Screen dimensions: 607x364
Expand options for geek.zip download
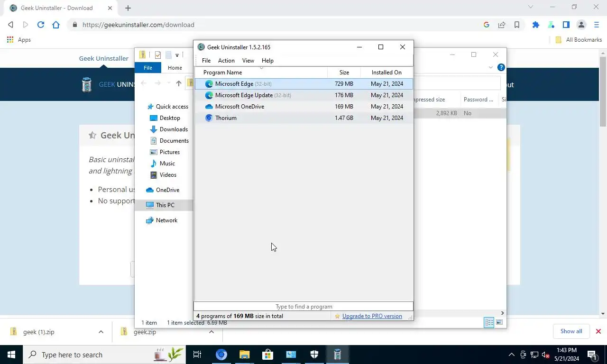coord(212,332)
